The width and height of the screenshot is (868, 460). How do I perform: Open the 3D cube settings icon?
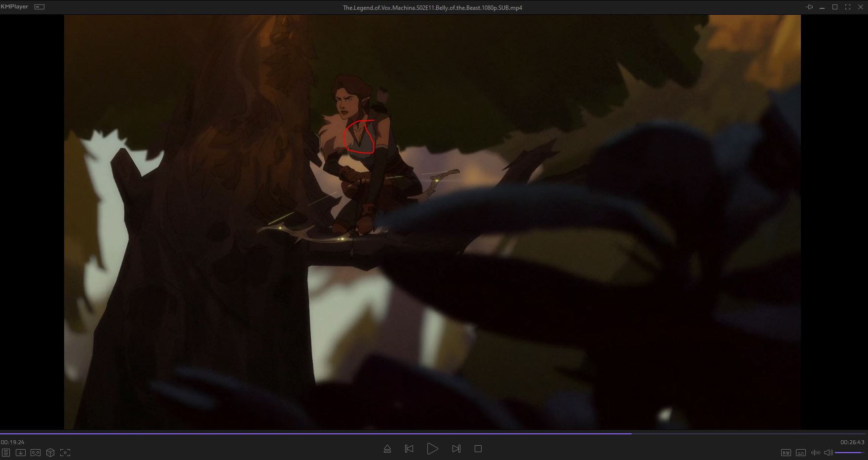click(x=50, y=452)
